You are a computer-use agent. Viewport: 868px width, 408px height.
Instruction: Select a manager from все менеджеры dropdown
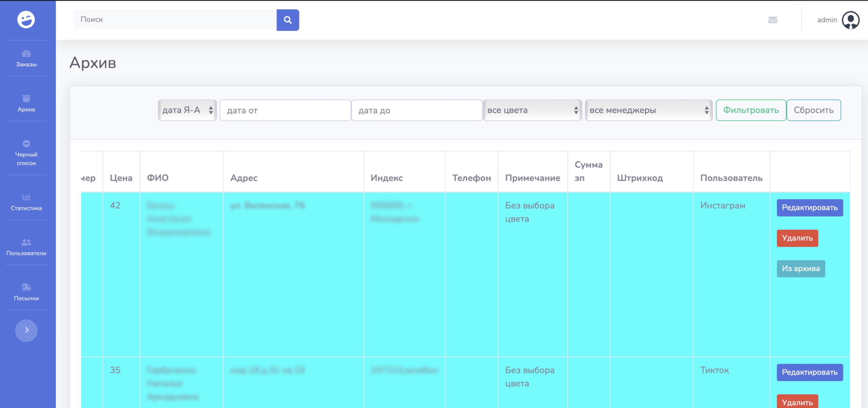point(648,110)
